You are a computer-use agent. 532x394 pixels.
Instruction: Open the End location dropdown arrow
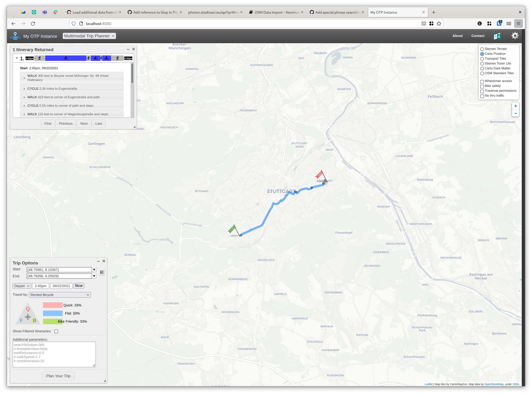click(x=94, y=276)
